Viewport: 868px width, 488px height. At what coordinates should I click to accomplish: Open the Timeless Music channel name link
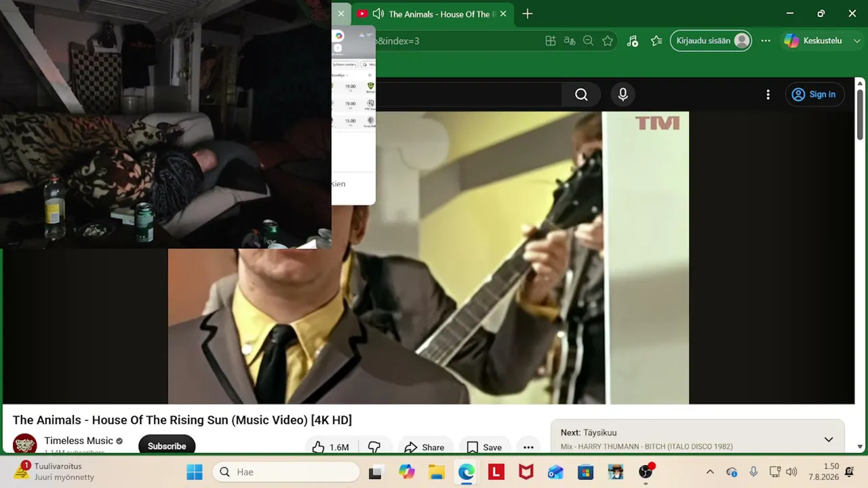[x=79, y=441]
